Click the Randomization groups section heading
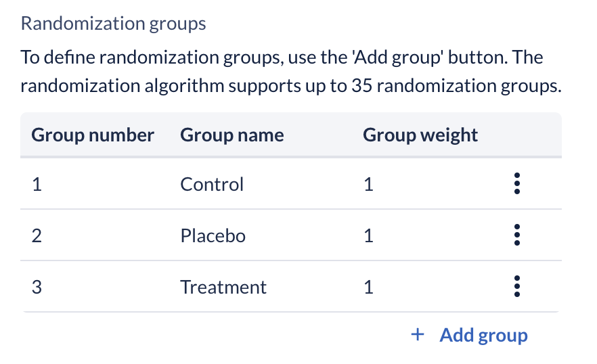 (x=114, y=24)
